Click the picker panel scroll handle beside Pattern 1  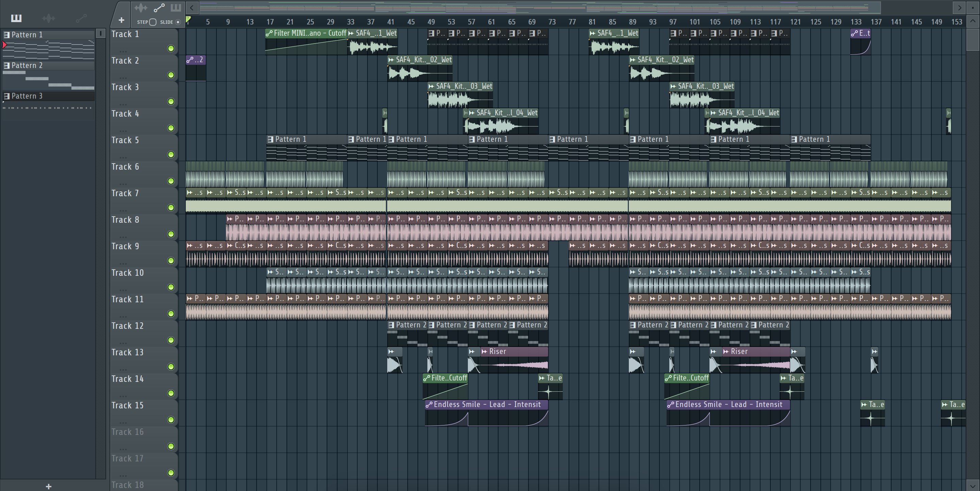click(100, 33)
